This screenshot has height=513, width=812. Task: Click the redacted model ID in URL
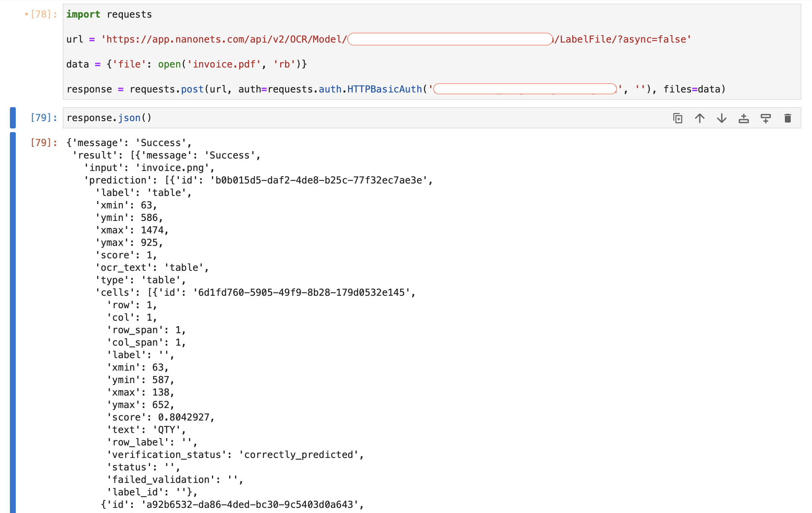click(450, 39)
